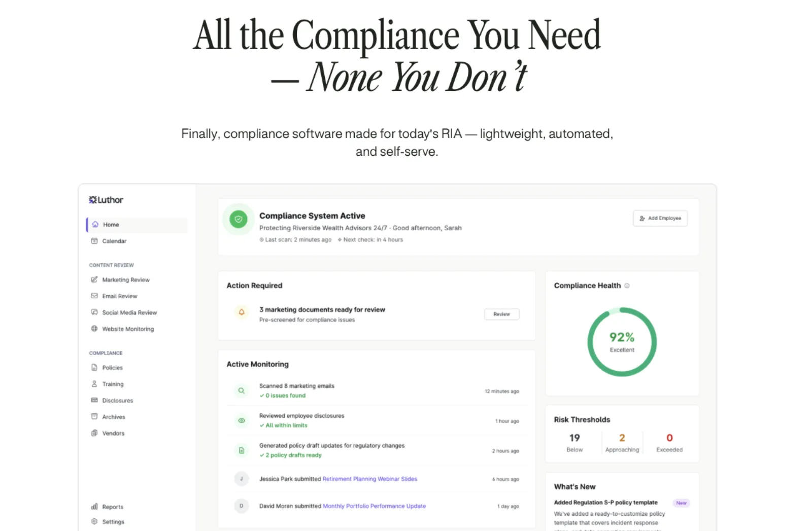Open the Retirement Planning Webinar Slides link
Viewport: 812px width, 531px height.
(x=369, y=479)
